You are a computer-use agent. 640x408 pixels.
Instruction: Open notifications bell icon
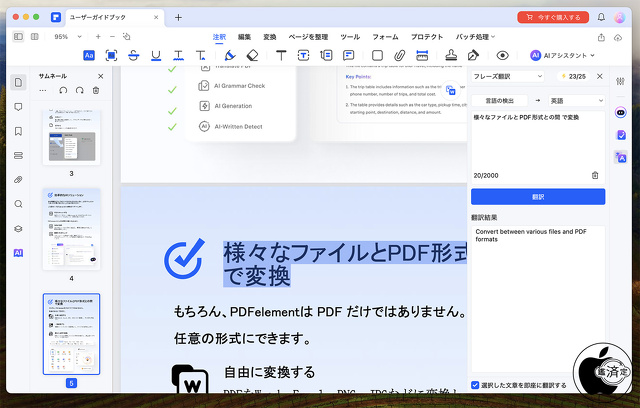tap(601, 17)
